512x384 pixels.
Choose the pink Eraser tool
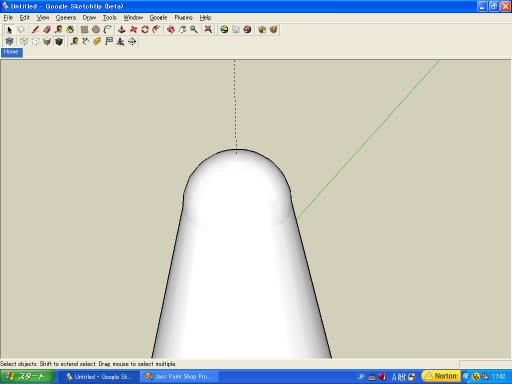coord(47,30)
